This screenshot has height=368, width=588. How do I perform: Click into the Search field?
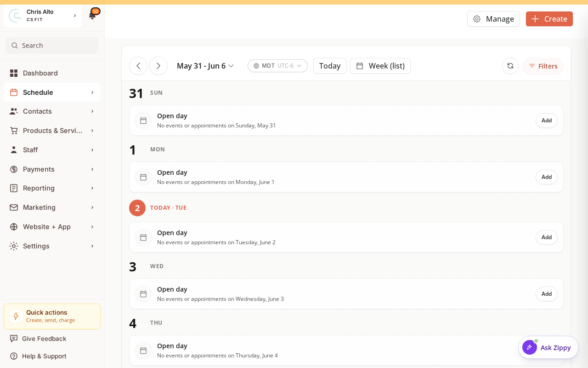pyautogui.click(x=52, y=46)
